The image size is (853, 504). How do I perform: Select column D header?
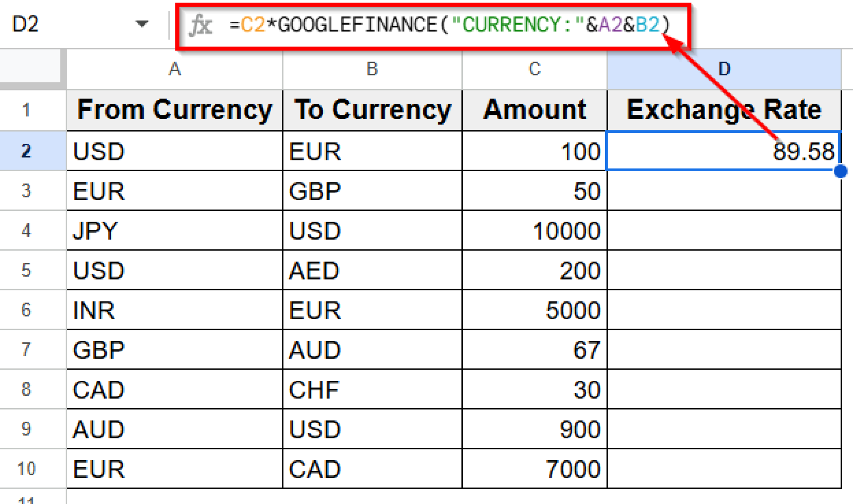pyautogui.click(x=724, y=69)
